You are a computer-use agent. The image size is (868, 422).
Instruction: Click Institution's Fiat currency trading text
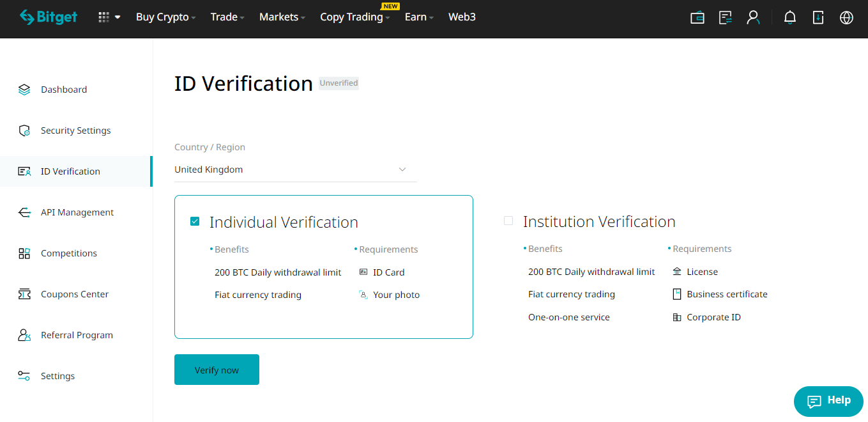pyautogui.click(x=572, y=294)
